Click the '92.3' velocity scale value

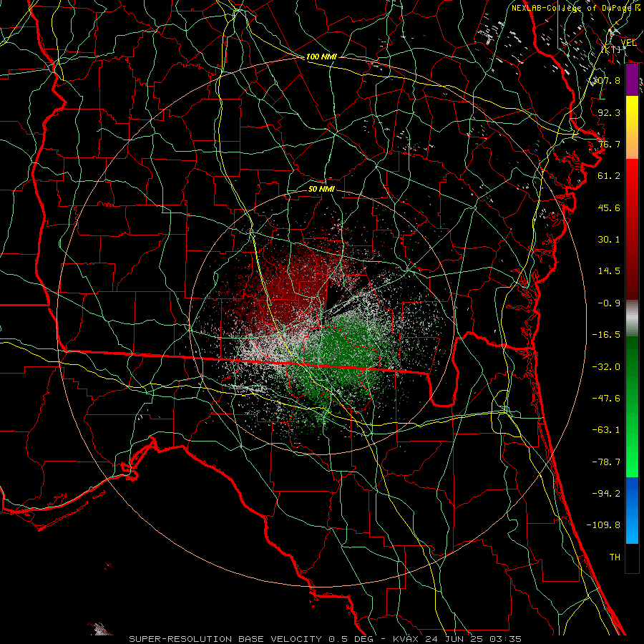pyautogui.click(x=609, y=112)
